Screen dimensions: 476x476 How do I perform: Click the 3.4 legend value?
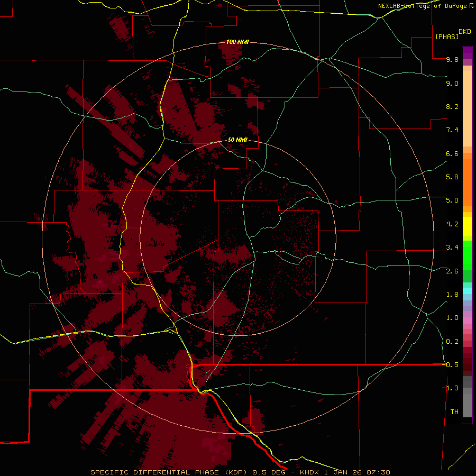pyautogui.click(x=452, y=248)
